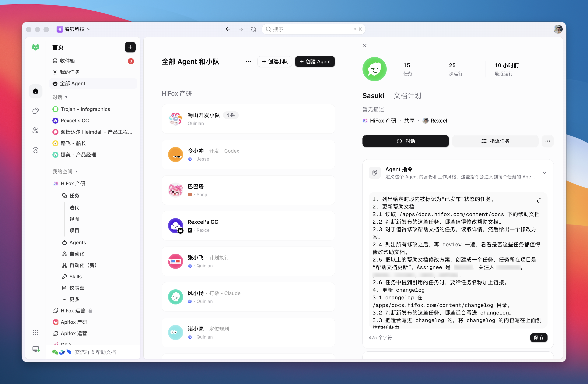This screenshot has height=384, width=588.
Task: Click the 对话 button for Sasuki
Action: click(405, 141)
